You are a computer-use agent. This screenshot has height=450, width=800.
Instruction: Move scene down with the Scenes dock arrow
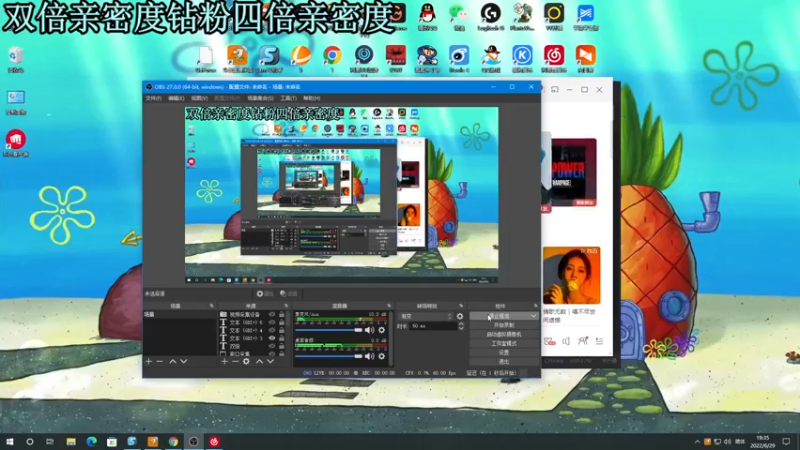tap(184, 361)
